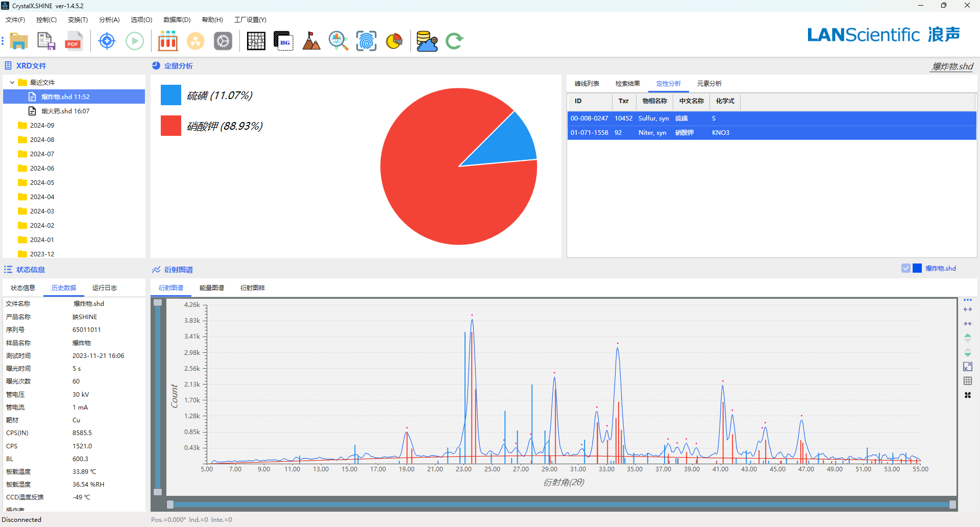Click the BG background subtraction icon
The width and height of the screenshot is (980, 527).
click(x=283, y=41)
